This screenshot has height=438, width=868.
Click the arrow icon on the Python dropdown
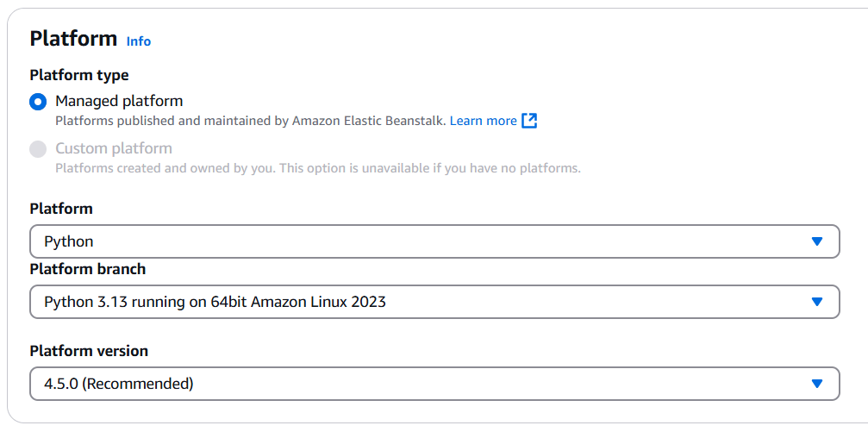817,241
